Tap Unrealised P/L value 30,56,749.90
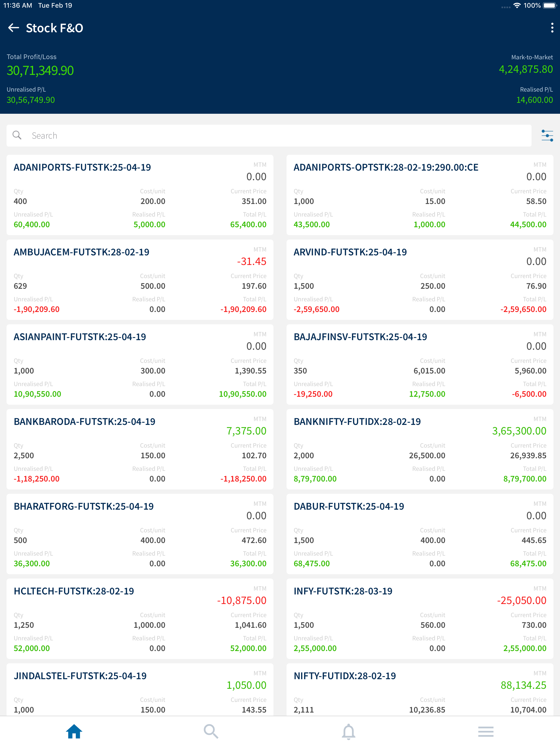The image size is (560, 747). [31, 100]
